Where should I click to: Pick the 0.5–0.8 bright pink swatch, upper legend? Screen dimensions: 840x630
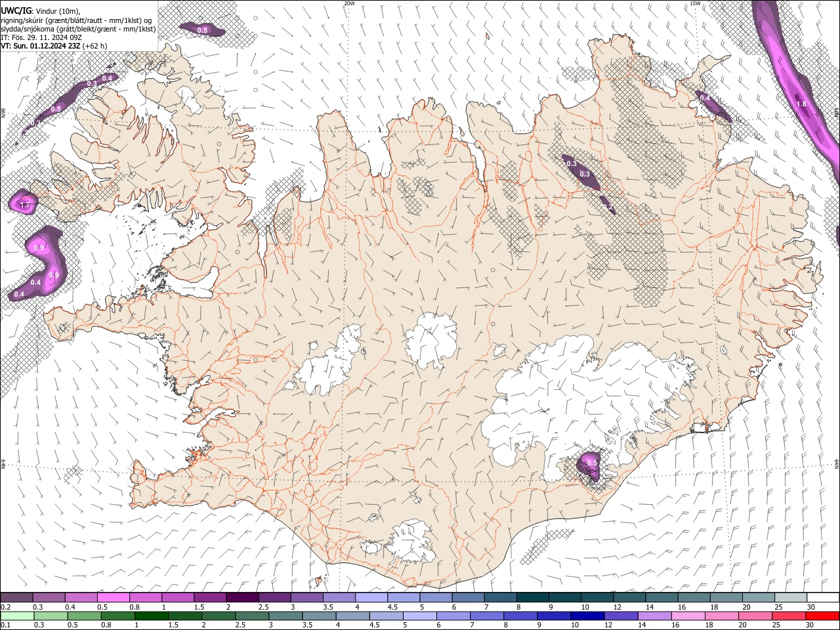pos(113,597)
